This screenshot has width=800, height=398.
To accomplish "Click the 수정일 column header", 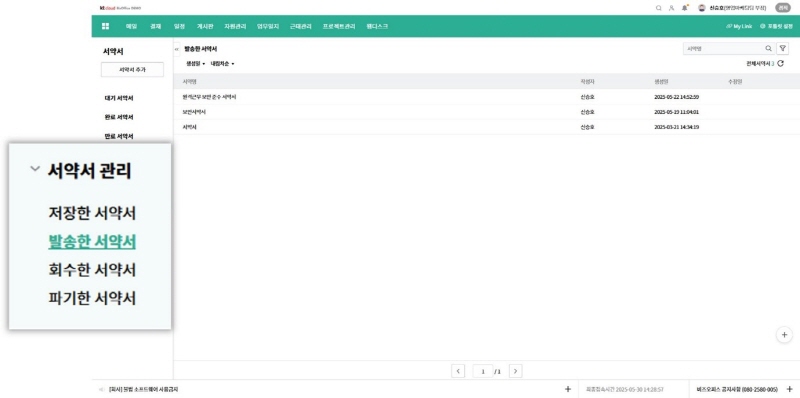I will tap(735, 82).
